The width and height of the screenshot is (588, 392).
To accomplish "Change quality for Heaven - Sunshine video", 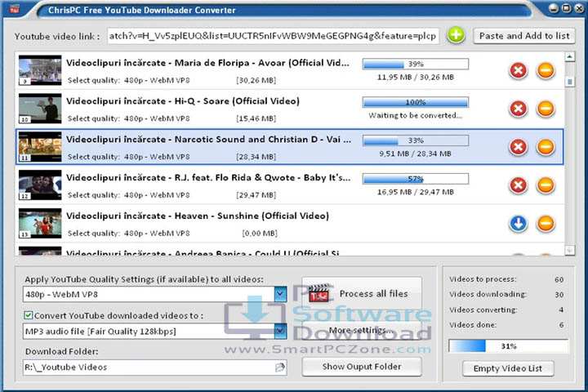I will click(x=157, y=234).
